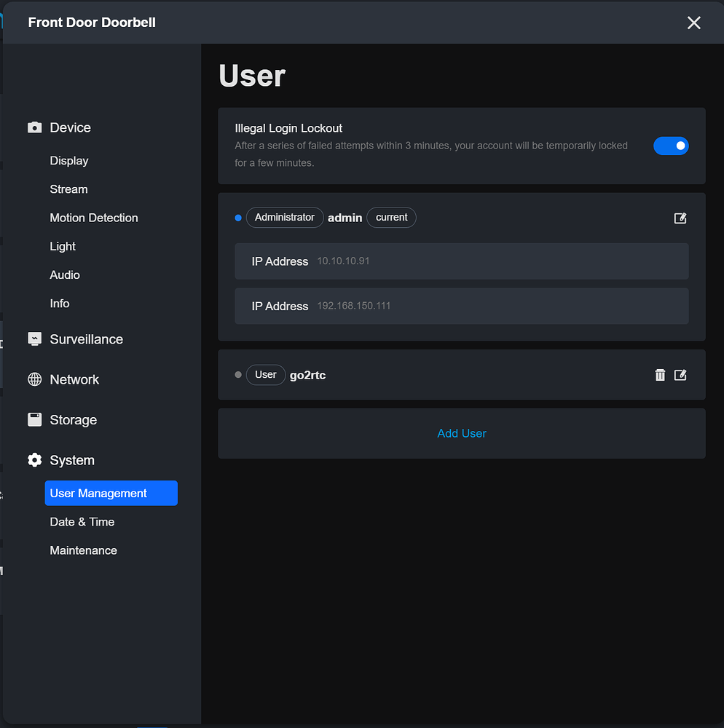
Task: Click the Administrator badge next to admin
Action: coord(285,217)
